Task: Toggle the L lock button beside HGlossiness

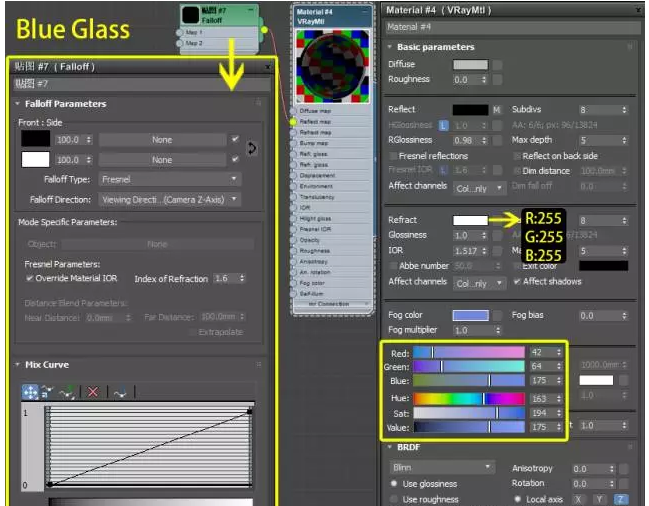Action: pos(444,125)
